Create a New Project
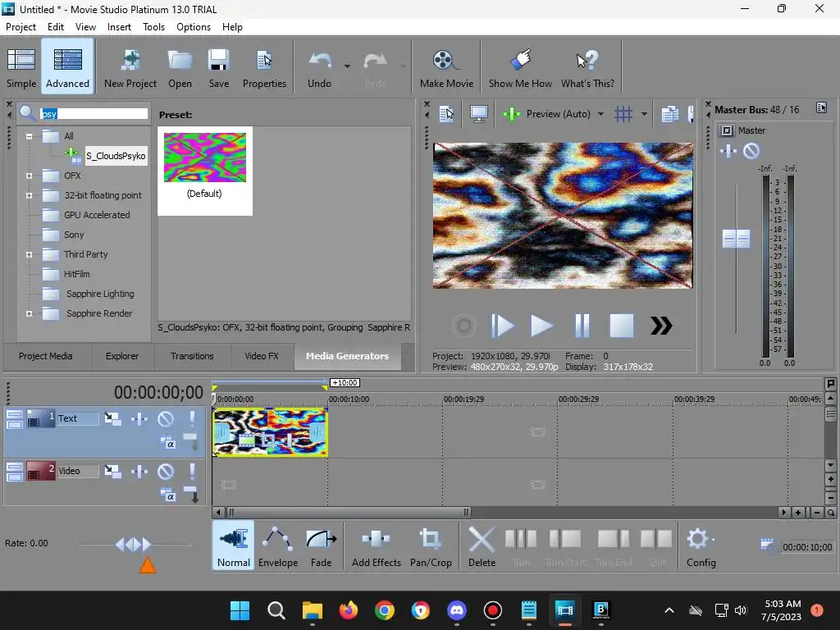Screen dimensions: 840x630 pos(130,68)
